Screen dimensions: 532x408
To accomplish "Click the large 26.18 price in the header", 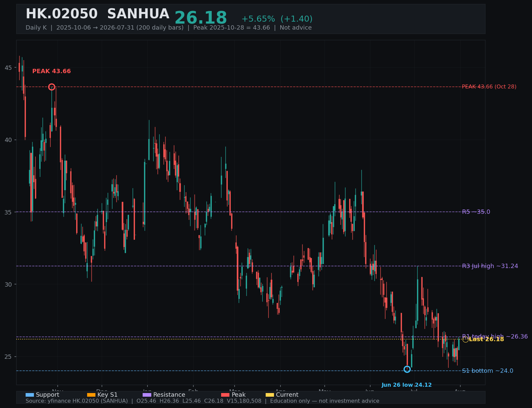I will pos(201,18).
